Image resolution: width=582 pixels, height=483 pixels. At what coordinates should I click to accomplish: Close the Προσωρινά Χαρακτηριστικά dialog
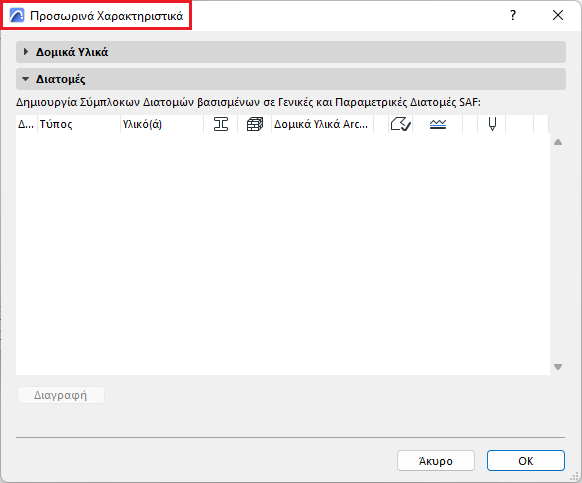pyautogui.click(x=558, y=15)
